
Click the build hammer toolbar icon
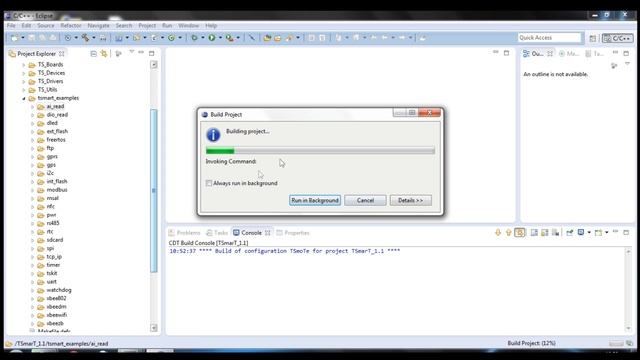pyautogui.click(x=85, y=38)
